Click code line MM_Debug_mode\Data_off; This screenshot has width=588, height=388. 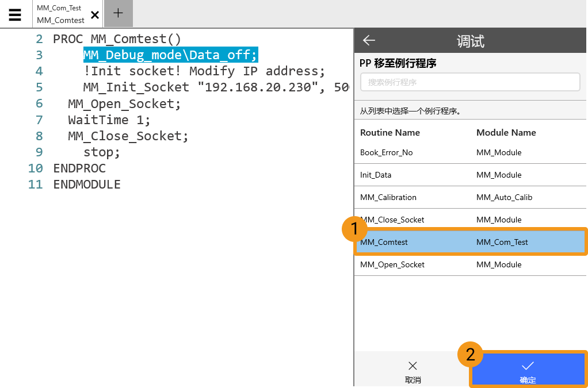(170, 55)
